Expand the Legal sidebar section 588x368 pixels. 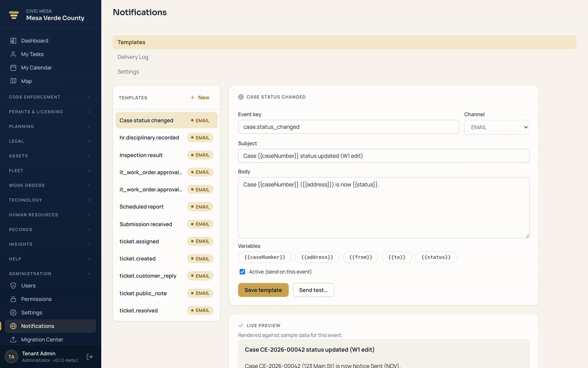coord(50,141)
